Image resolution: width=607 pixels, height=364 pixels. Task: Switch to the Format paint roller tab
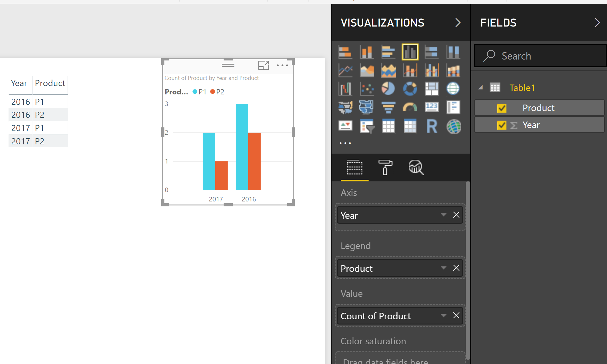coord(385,168)
